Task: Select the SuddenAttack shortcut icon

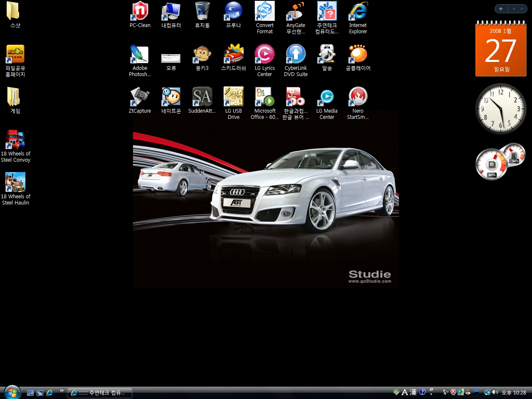Action: point(202,101)
